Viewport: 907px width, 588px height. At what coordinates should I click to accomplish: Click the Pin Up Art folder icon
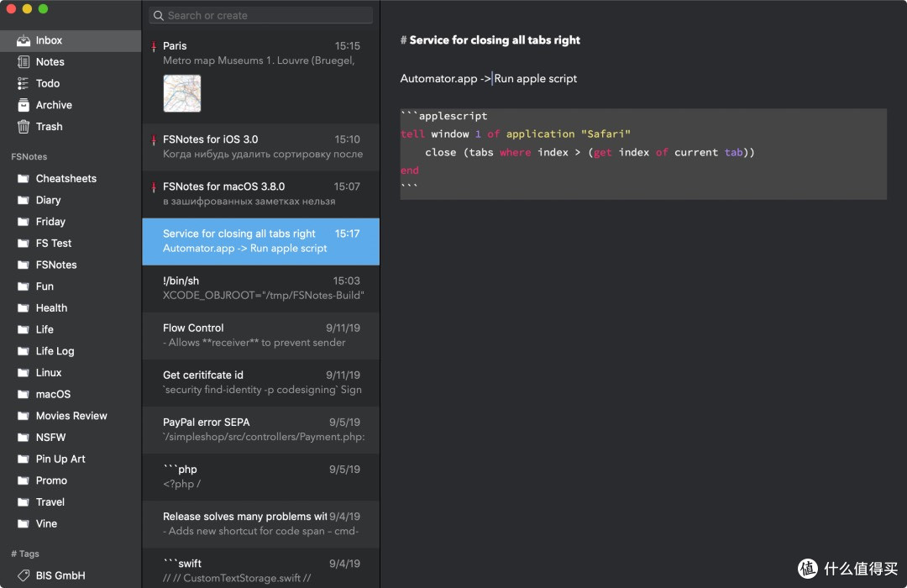coord(24,459)
